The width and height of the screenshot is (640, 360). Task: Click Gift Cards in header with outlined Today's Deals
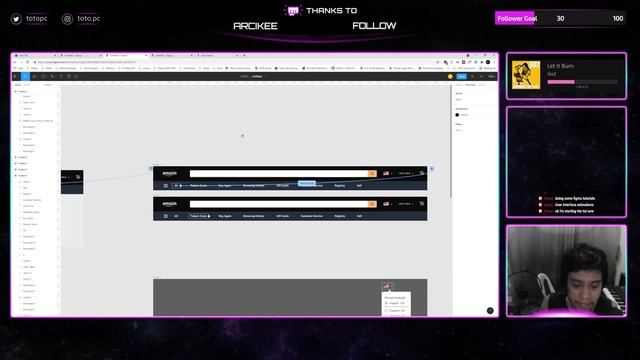(282, 216)
